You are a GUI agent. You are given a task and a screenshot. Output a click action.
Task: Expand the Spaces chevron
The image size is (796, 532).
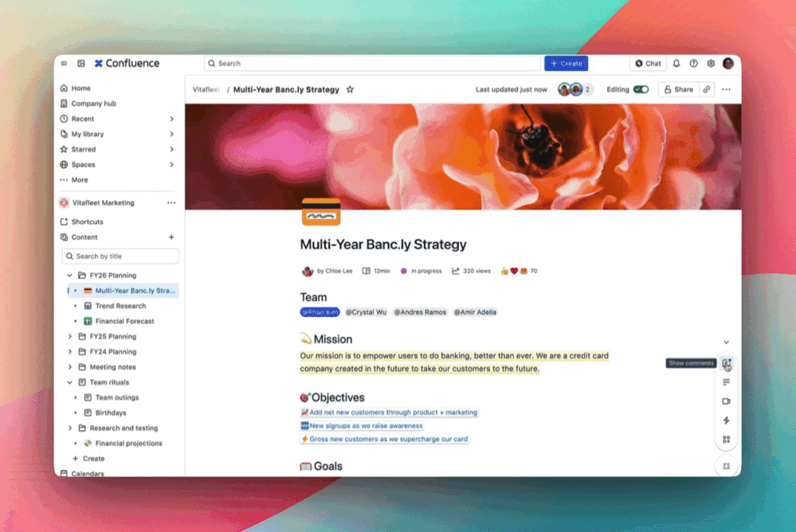coord(171,165)
